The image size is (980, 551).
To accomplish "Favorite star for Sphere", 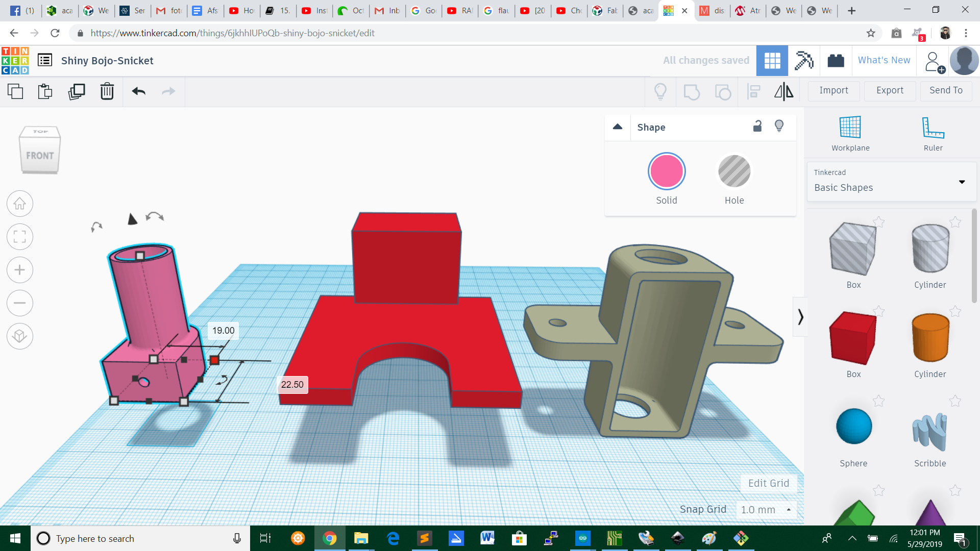I will coord(878,401).
